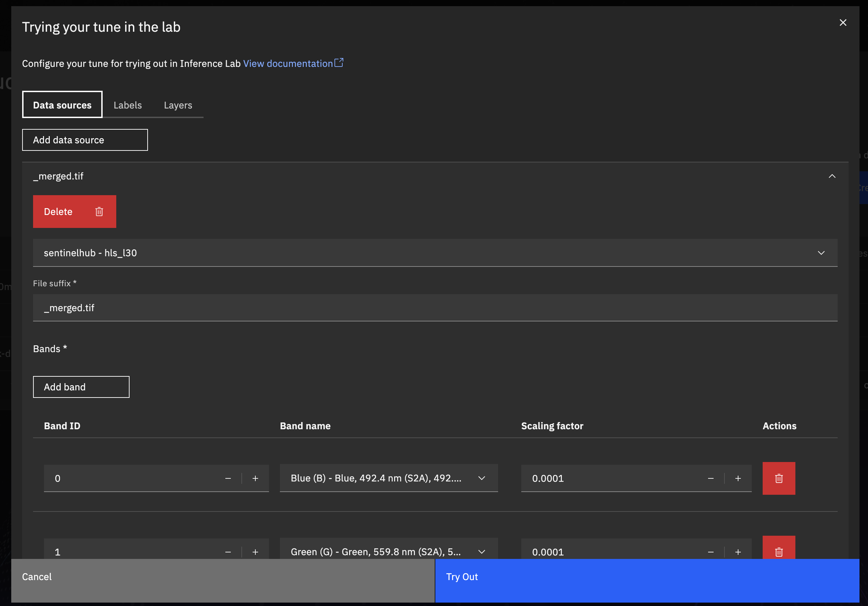Open the sentinelhub - hls_l30 dropdown
This screenshot has width=868, height=606.
tap(435, 253)
